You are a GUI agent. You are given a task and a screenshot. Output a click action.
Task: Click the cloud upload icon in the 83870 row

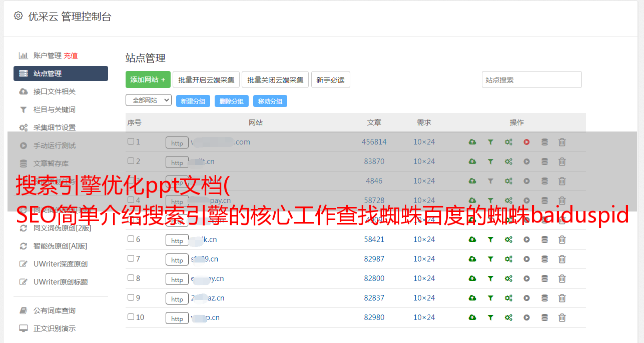[472, 161]
